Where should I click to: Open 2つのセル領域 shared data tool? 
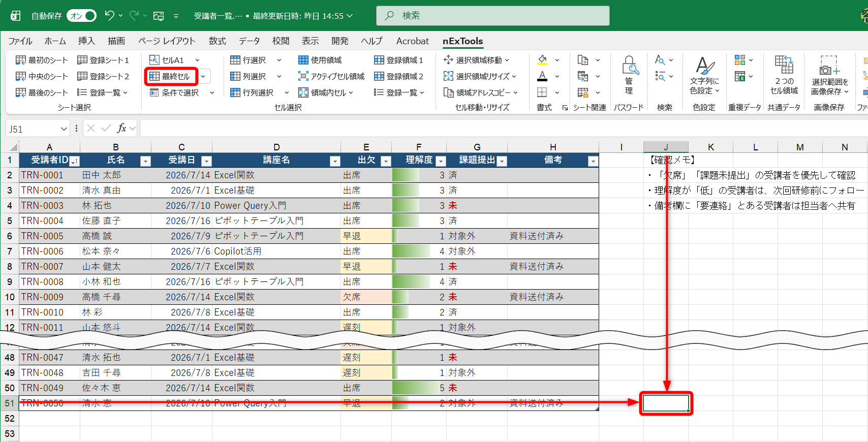[784, 75]
